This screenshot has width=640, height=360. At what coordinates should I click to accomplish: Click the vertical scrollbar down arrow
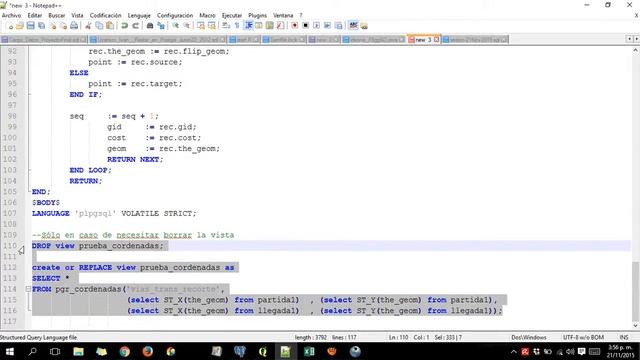pyautogui.click(x=636, y=325)
